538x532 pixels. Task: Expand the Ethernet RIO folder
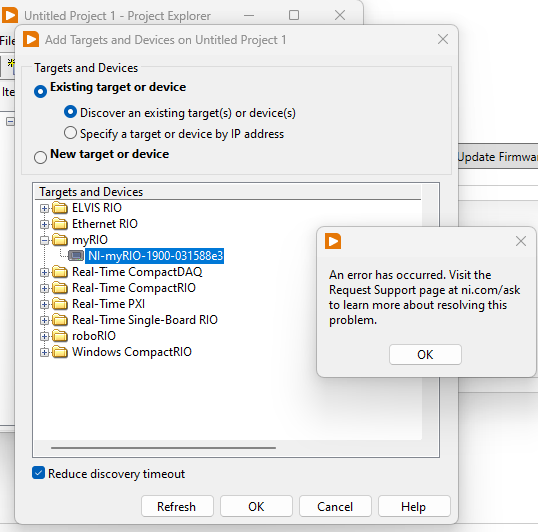click(44, 224)
